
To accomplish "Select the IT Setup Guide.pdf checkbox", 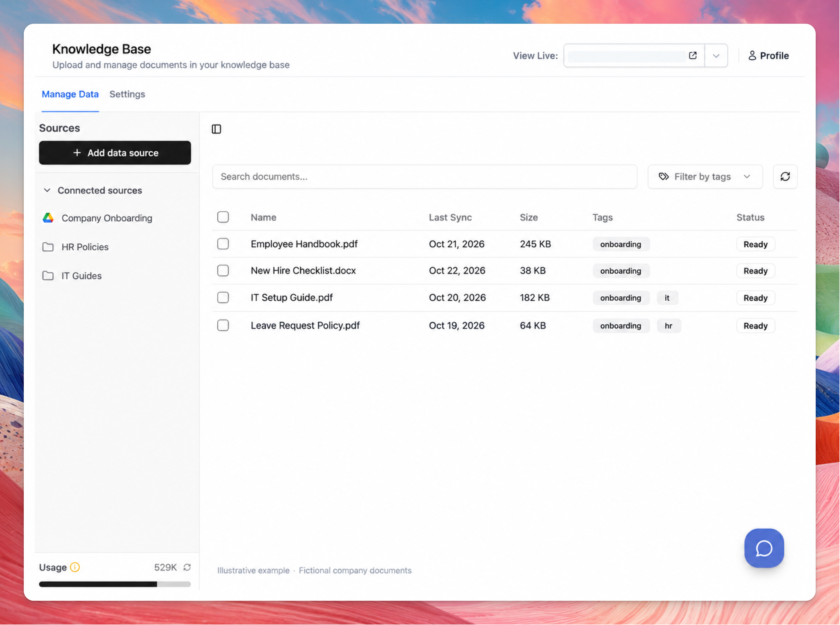I will 223,298.
